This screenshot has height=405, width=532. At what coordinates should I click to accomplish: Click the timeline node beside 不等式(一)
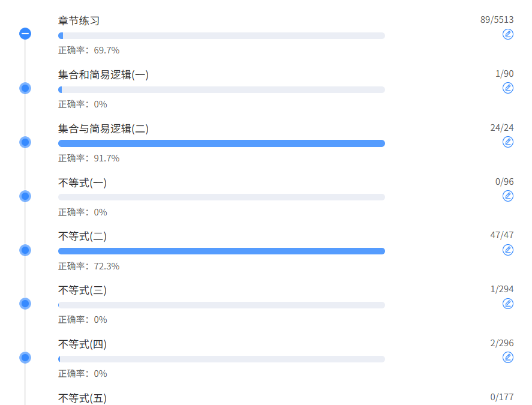[25, 196]
